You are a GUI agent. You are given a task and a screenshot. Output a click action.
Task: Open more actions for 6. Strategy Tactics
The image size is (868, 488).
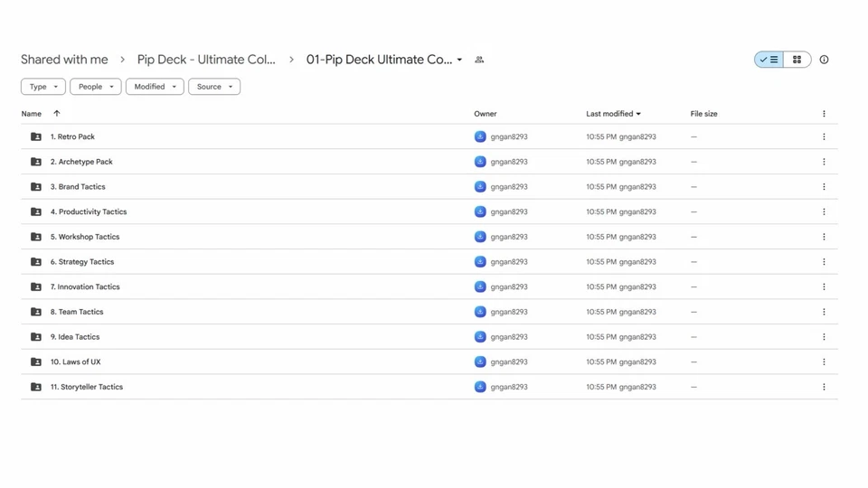click(824, 262)
